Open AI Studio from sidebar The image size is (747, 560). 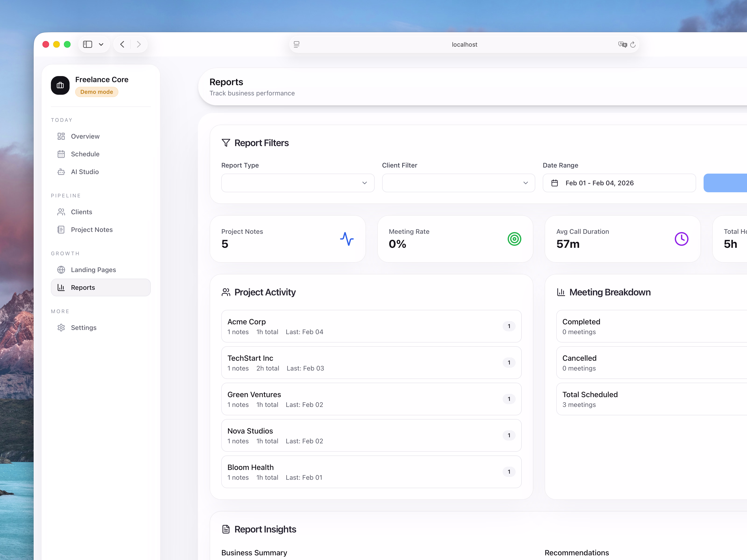pos(85,172)
